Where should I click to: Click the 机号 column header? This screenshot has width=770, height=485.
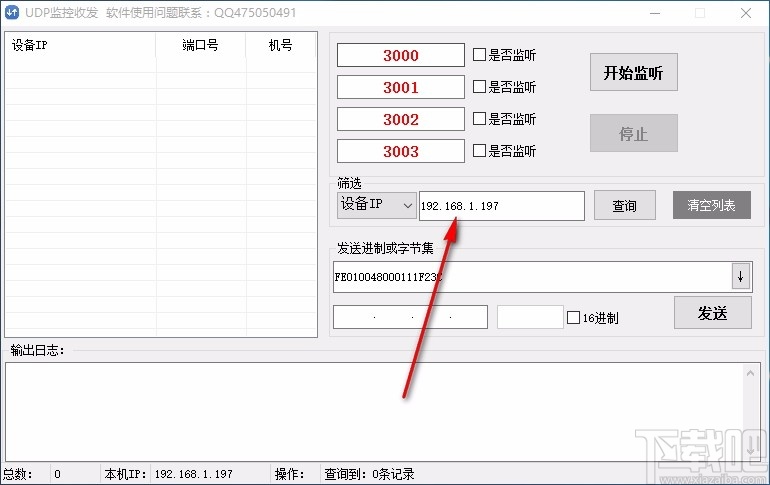point(280,45)
